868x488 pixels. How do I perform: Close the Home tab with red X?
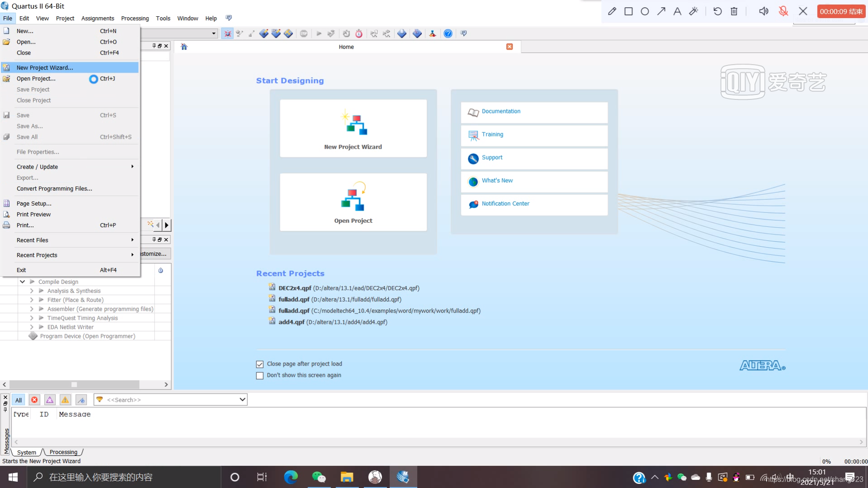509,47
